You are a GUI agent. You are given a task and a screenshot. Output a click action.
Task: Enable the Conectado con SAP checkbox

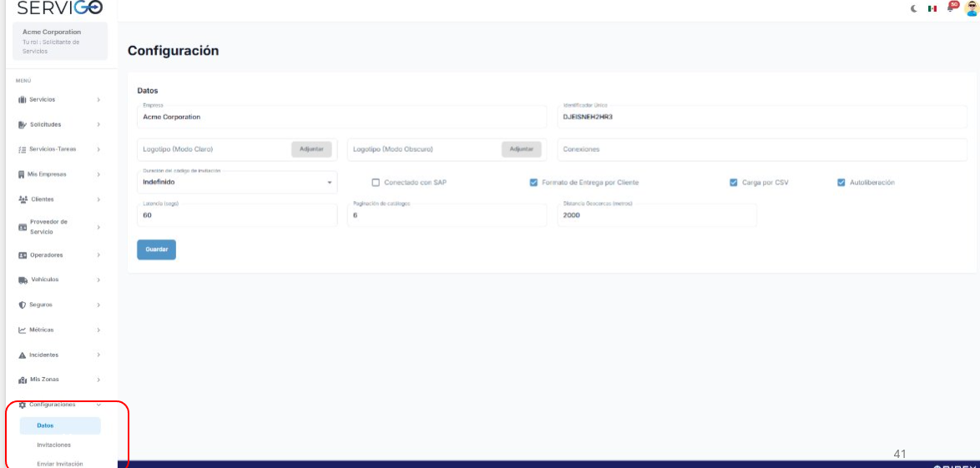click(376, 183)
